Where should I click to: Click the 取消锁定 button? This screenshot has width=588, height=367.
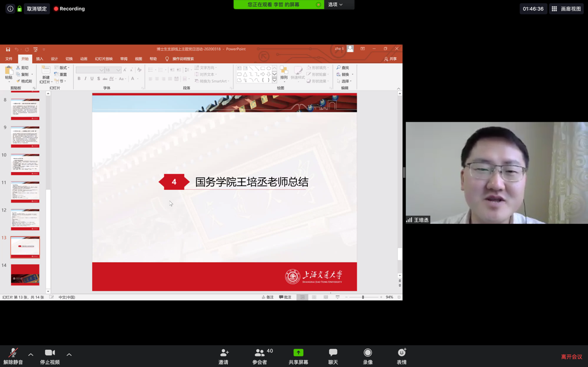point(37,9)
